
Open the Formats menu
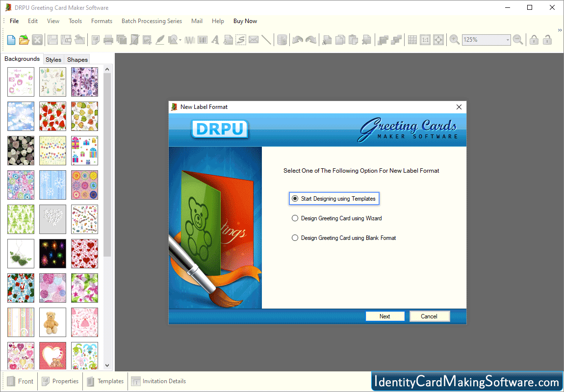tap(102, 21)
